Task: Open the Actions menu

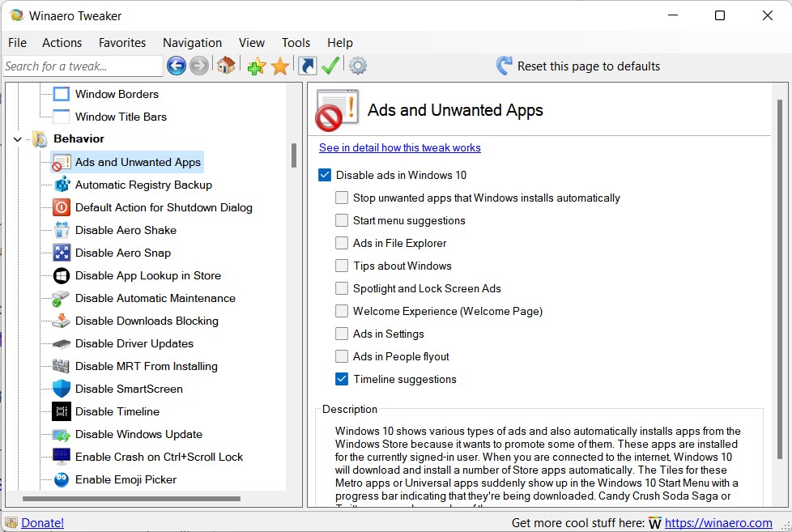Action: tap(62, 43)
